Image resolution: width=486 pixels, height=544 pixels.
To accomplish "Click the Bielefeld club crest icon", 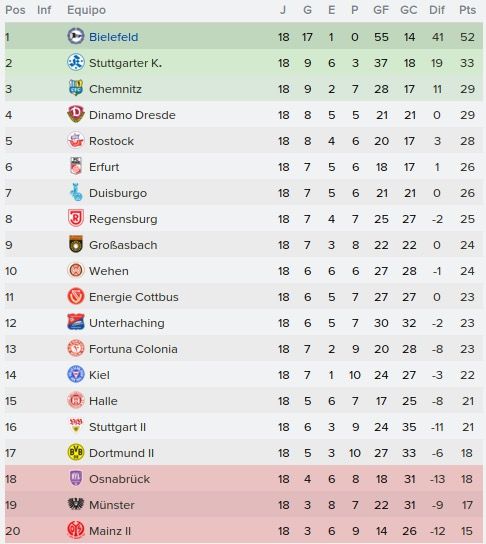I will [76, 36].
